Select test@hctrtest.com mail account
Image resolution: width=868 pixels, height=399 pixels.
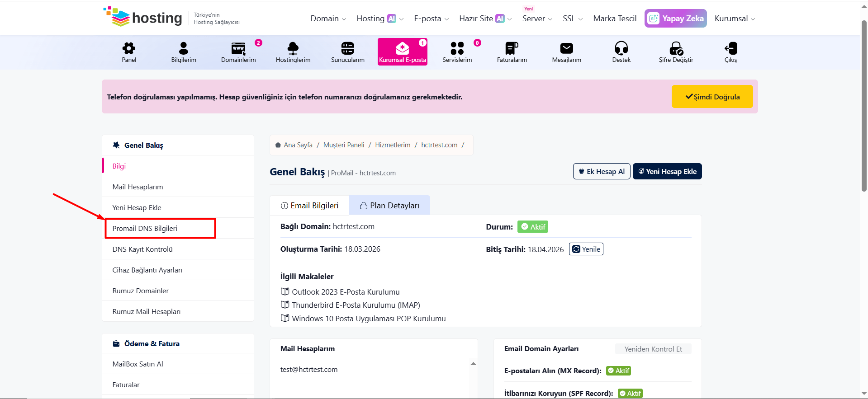point(309,369)
